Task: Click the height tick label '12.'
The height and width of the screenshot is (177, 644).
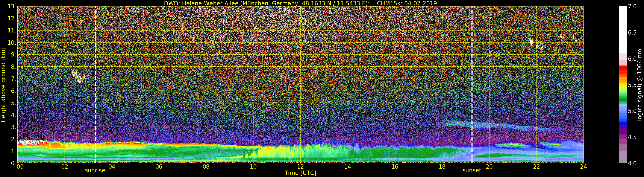Action: [12, 18]
